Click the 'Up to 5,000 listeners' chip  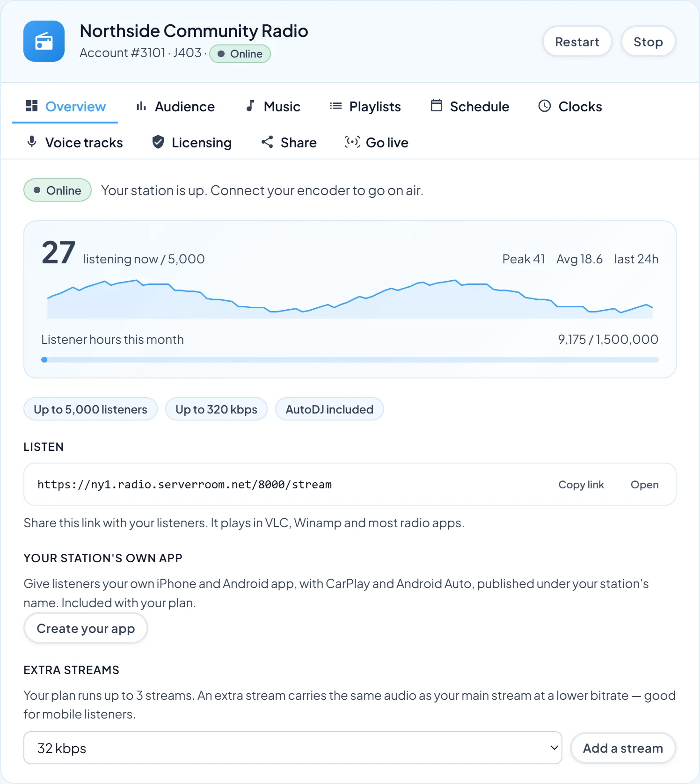pos(90,409)
